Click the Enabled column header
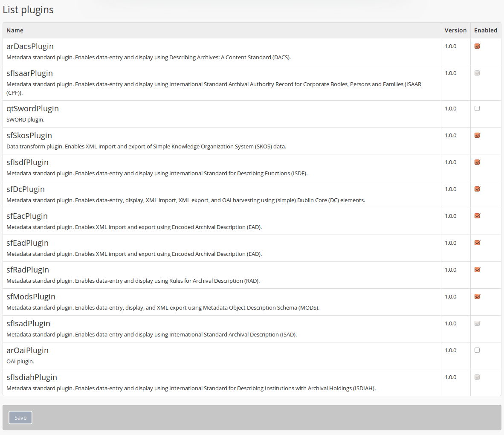The width and height of the screenshot is (504, 435). [486, 30]
